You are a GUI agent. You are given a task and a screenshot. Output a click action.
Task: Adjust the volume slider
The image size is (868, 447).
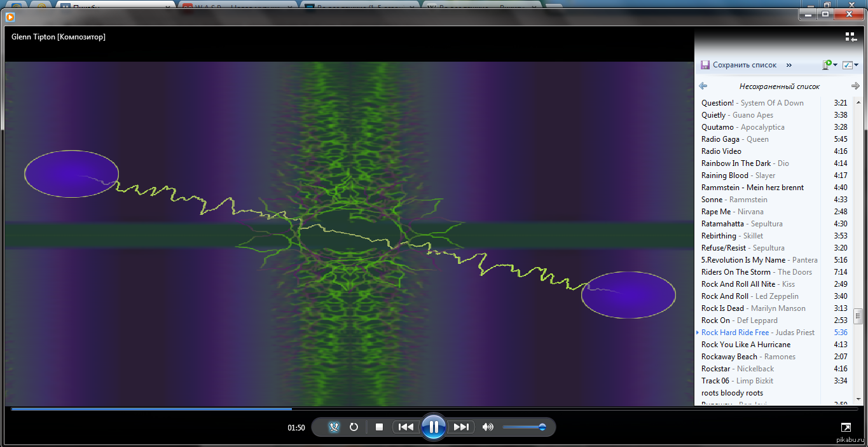coord(542,427)
